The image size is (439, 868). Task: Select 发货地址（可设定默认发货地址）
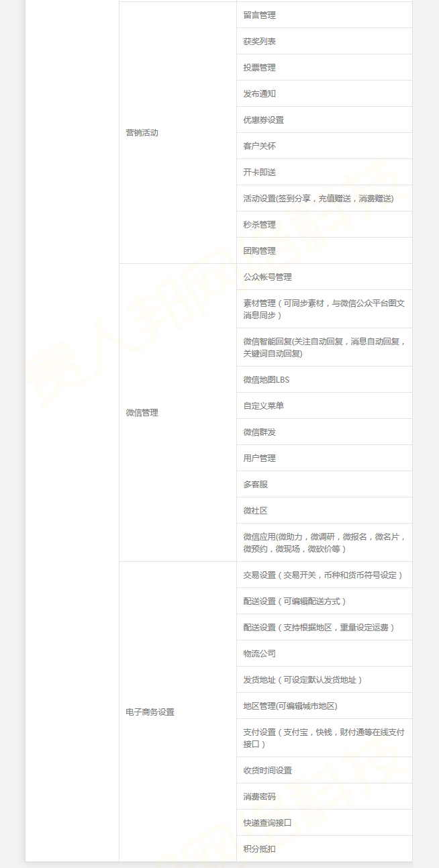(324, 679)
